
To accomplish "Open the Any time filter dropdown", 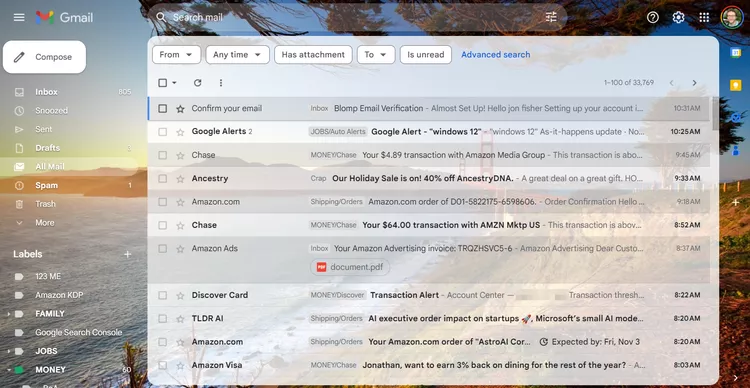I will point(237,55).
